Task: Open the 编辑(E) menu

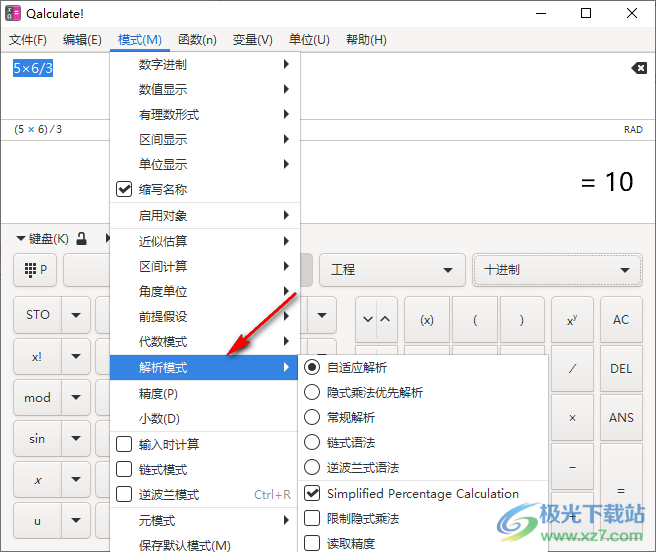Action: (x=82, y=40)
